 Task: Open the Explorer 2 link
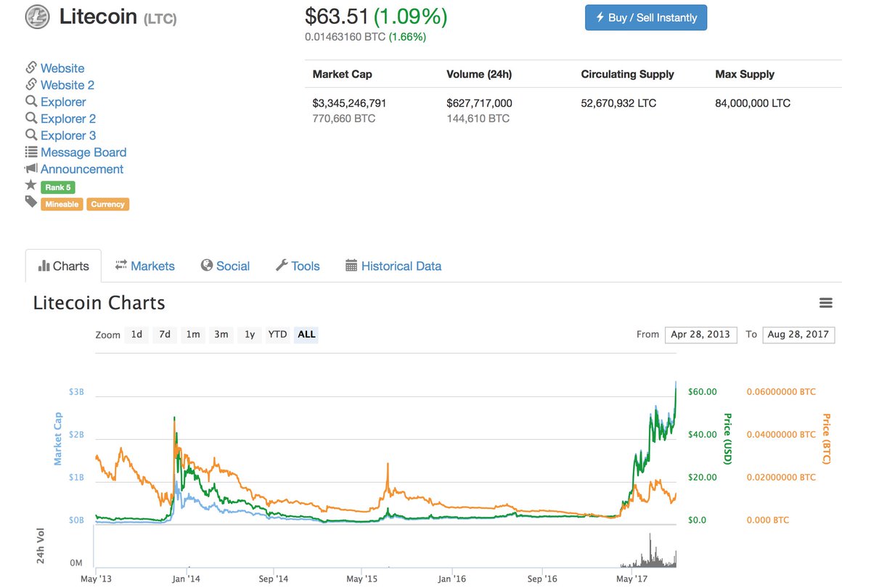68,118
